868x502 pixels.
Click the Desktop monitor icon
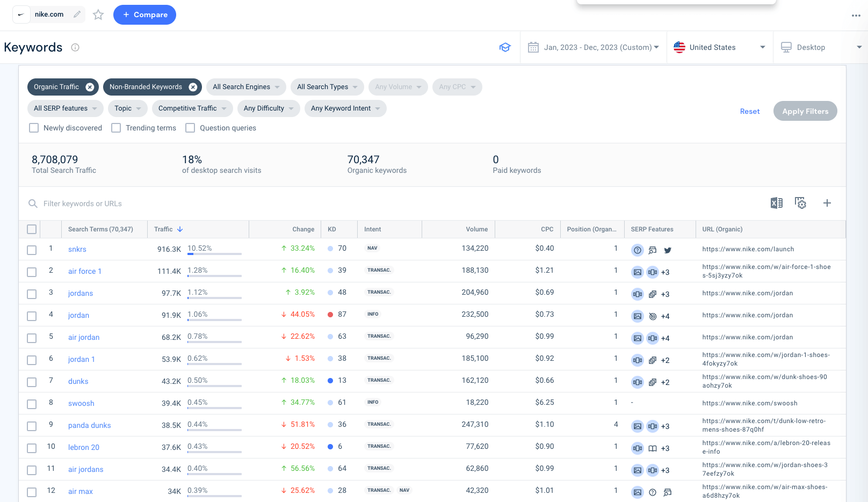(786, 47)
